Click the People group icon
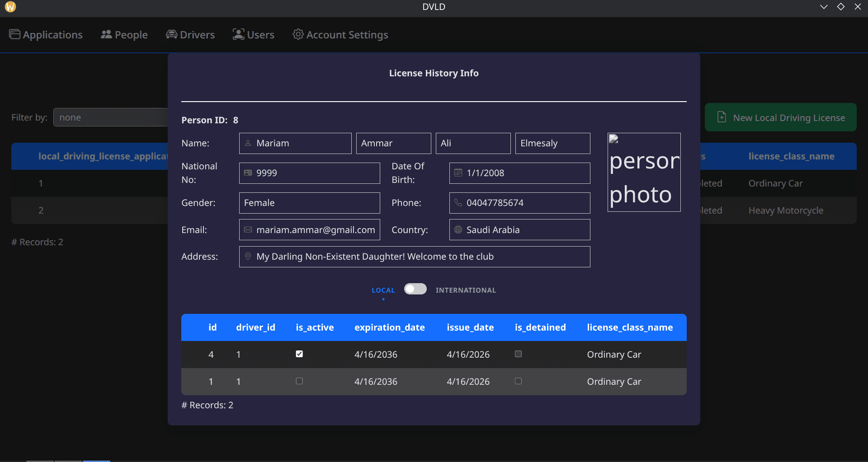The width and height of the screenshot is (868, 462). (106, 34)
